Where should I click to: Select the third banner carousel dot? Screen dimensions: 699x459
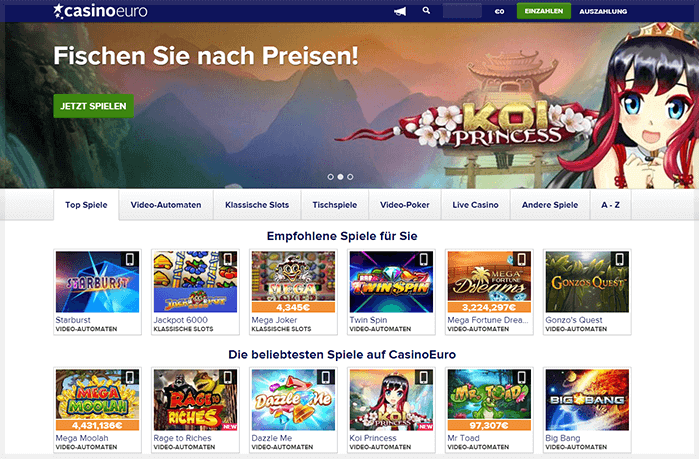pyautogui.click(x=350, y=177)
